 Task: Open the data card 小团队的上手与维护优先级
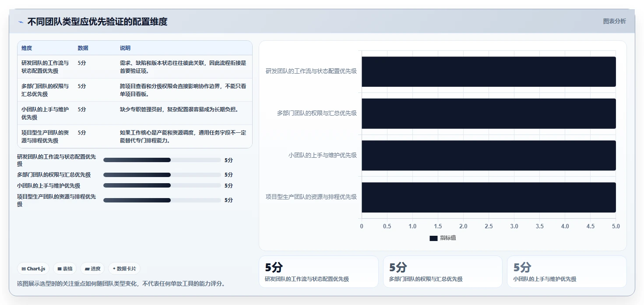tap(567, 272)
